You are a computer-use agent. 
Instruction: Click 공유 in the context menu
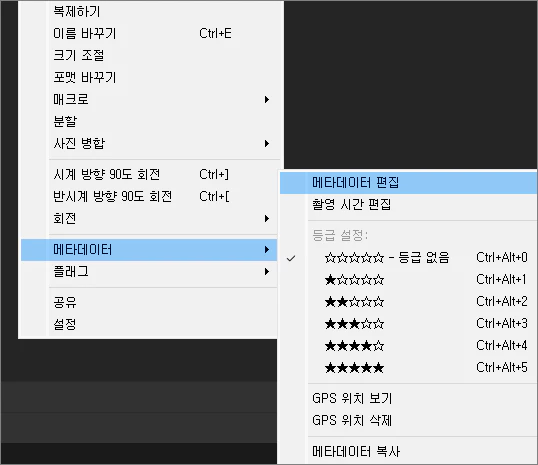coord(149,302)
